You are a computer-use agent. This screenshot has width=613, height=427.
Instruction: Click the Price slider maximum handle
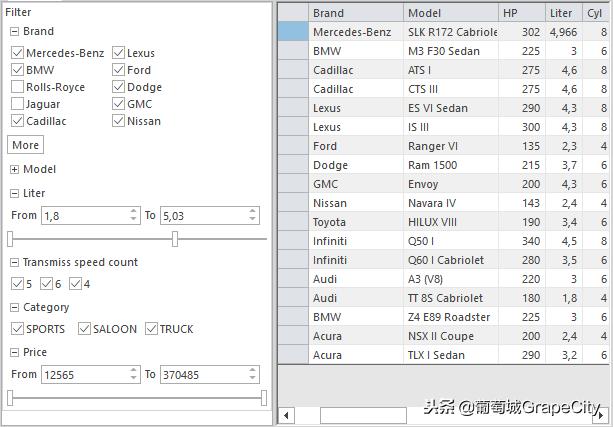click(264, 398)
